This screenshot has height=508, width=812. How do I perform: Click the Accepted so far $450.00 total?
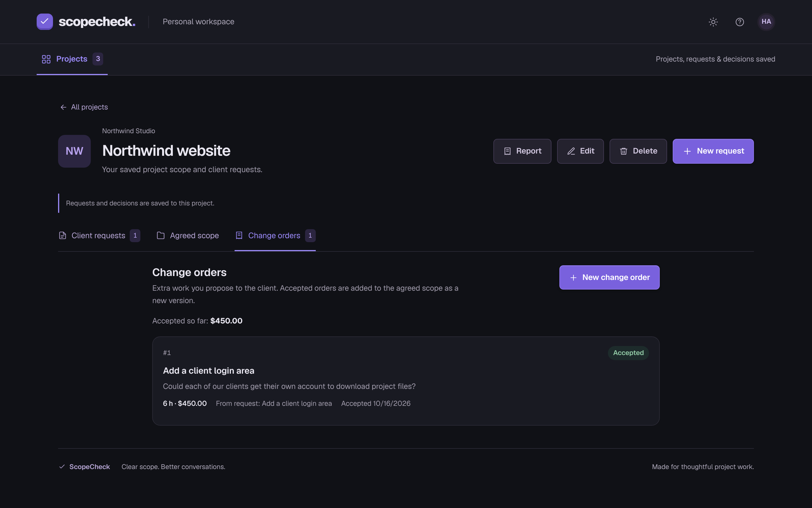[197, 321]
